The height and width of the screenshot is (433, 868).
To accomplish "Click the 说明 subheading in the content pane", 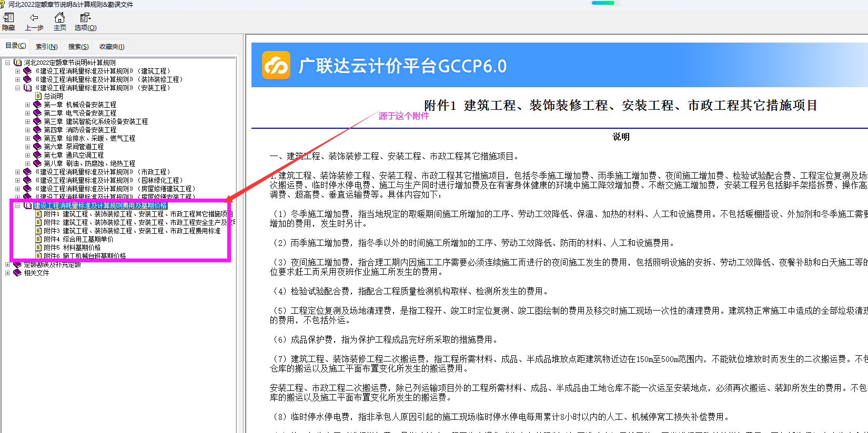I will pos(621,137).
